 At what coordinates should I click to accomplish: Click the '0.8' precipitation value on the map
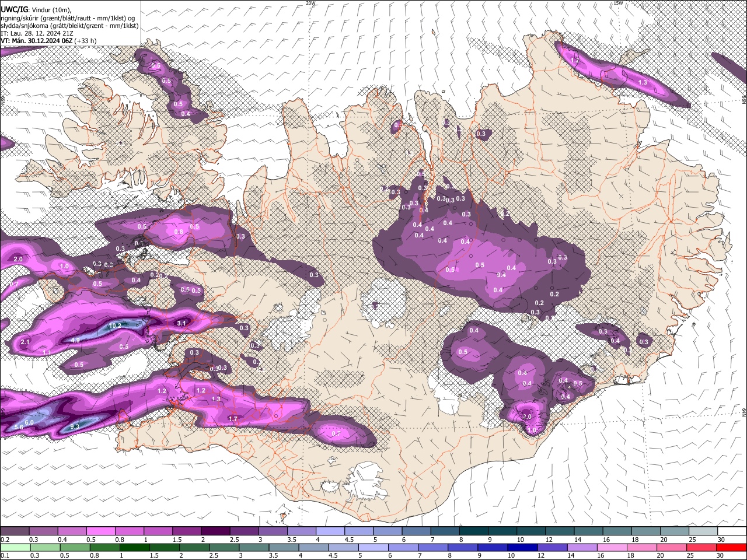point(179,232)
